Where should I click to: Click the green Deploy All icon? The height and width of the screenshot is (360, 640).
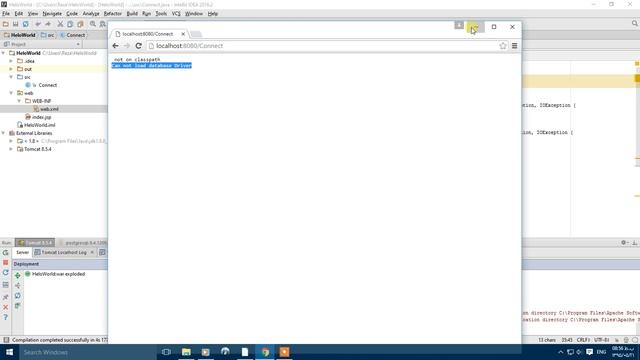[18, 276]
